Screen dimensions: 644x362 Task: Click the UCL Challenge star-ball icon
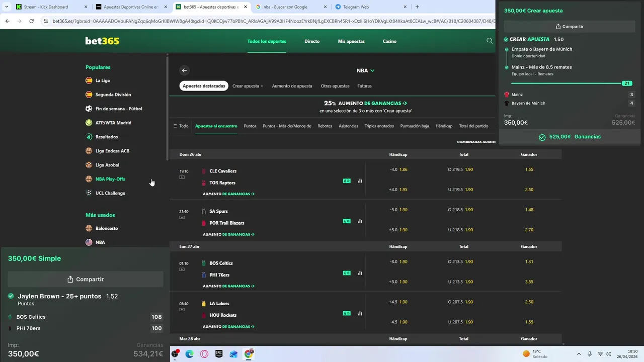[89, 193]
